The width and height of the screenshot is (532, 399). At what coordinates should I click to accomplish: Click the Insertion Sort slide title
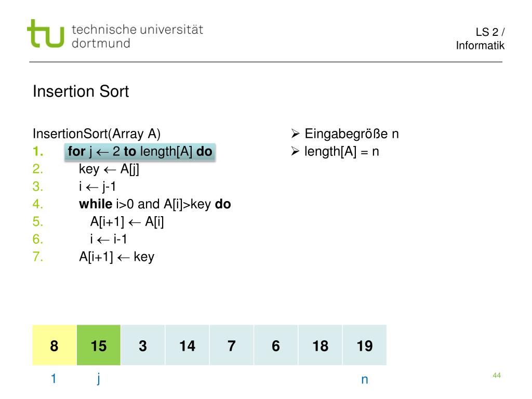tap(81, 91)
